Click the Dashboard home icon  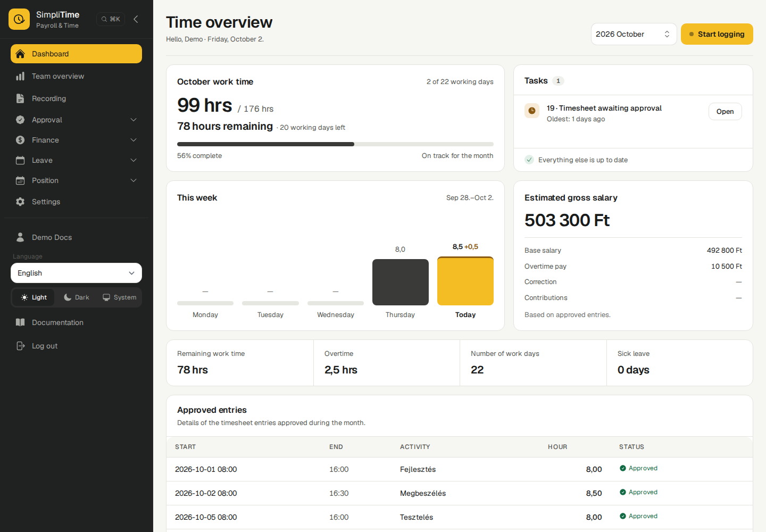coord(20,54)
